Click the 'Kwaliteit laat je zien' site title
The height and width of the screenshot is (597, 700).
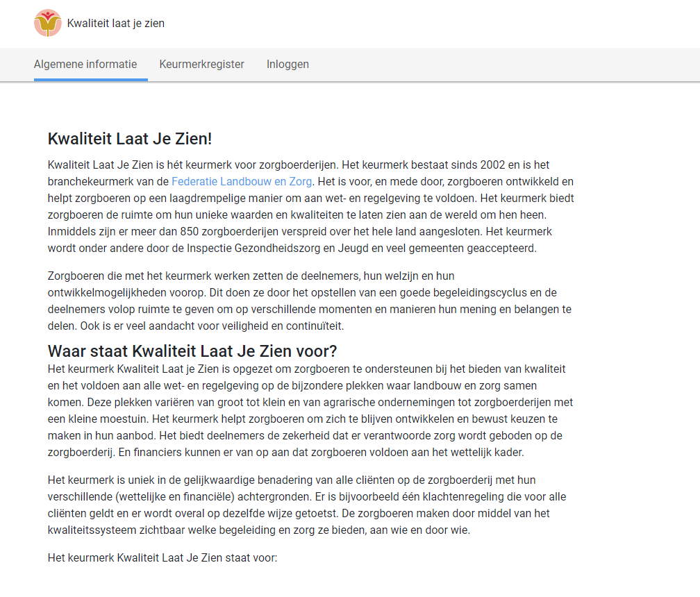pos(115,23)
